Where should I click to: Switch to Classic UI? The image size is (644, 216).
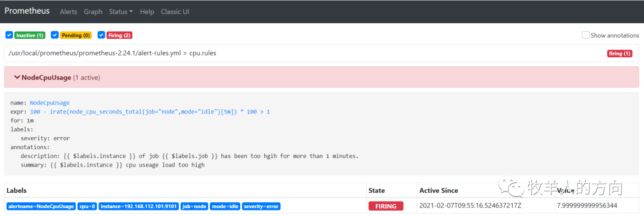tap(175, 11)
